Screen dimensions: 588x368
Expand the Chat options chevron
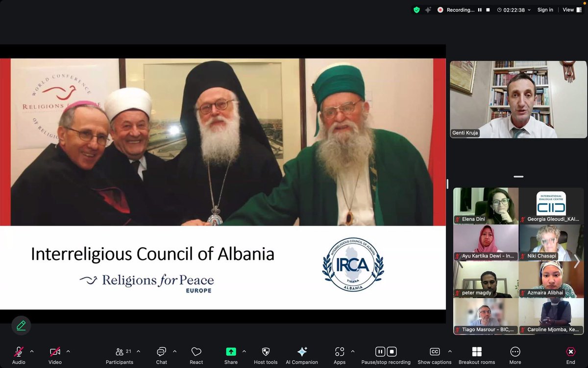[x=174, y=351]
